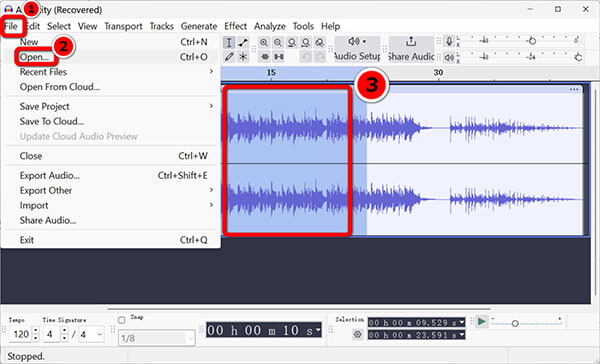This screenshot has width=600, height=364.
Task: Click the tempo value field 120
Action: coord(21,334)
